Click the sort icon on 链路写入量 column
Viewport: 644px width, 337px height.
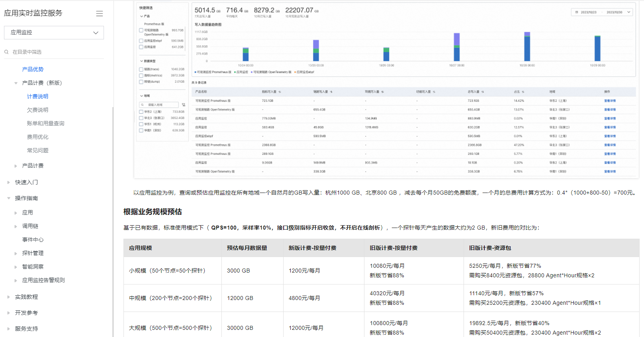tap(331, 92)
